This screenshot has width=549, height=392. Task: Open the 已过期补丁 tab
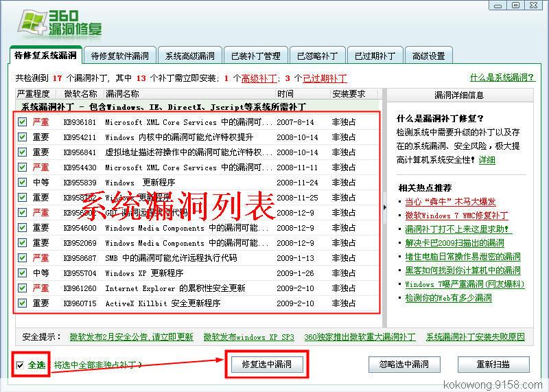point(375,56)
